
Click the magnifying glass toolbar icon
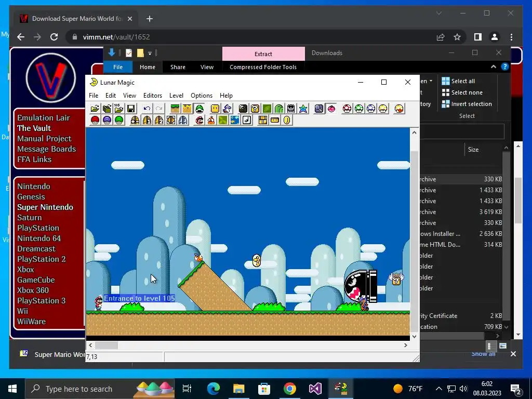(319, 109)
